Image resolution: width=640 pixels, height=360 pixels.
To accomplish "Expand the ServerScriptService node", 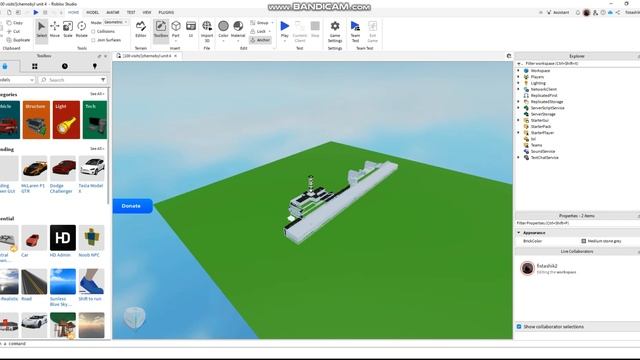I will 518,108.
